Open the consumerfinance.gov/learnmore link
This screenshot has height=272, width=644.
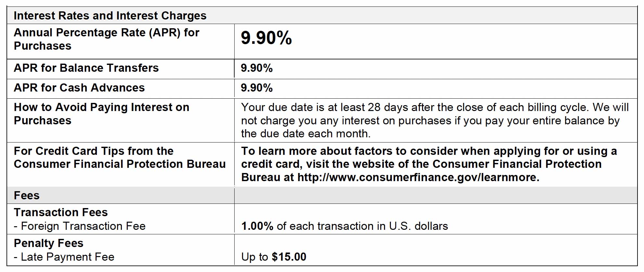click(x=418, y=178)
